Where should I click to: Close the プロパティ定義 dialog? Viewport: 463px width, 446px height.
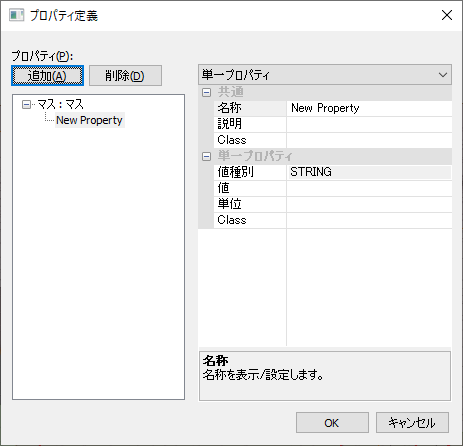[447, 15]
